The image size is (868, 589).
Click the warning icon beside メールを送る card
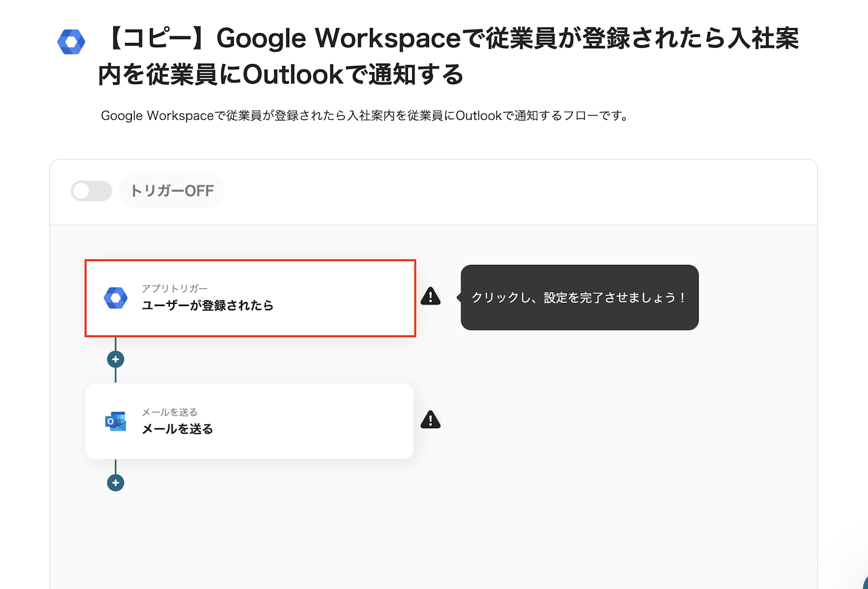(431, 420)
